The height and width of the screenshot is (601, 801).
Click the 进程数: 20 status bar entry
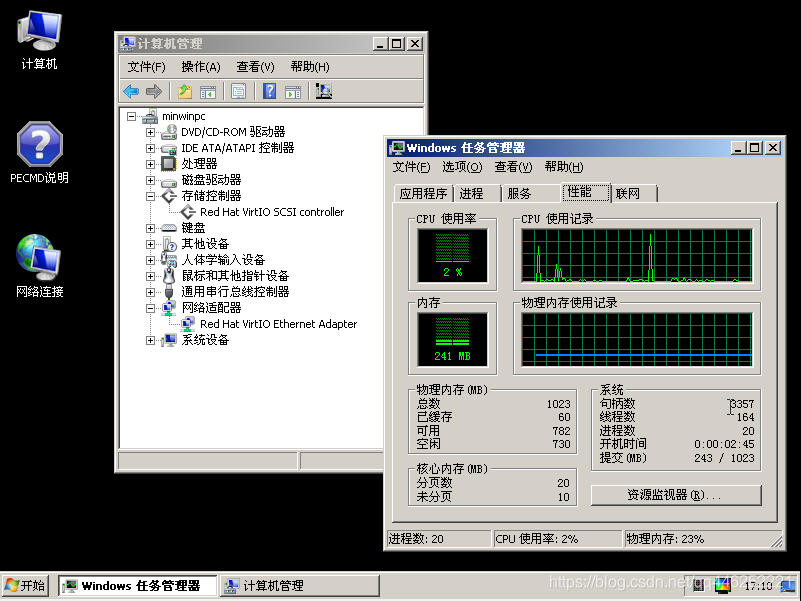[x=438, y=539]
